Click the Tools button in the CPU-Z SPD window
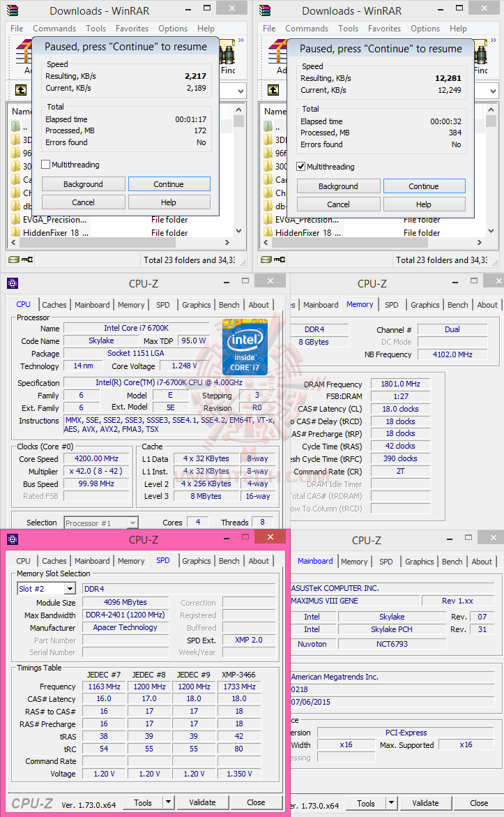Screen dimensions: 504x817 pos(143,802)
